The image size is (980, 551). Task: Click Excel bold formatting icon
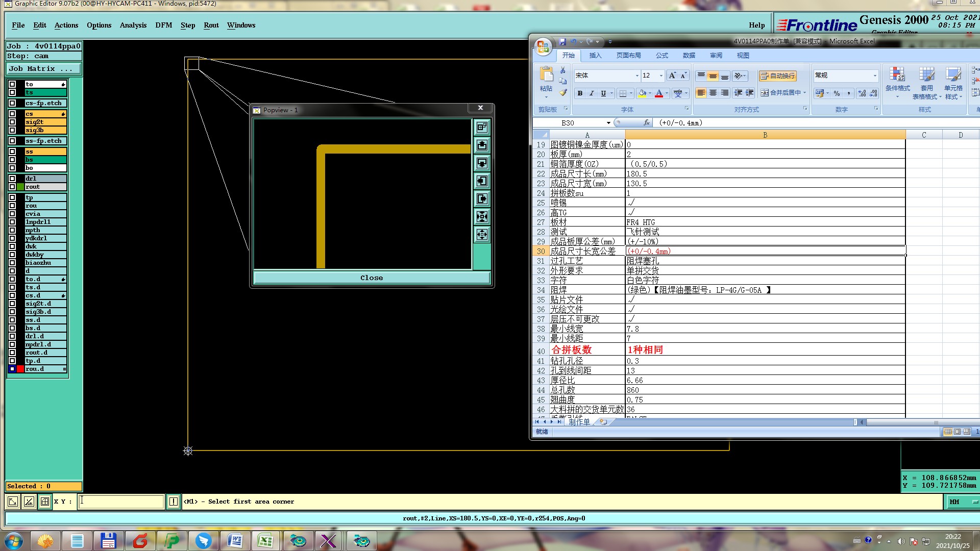coord(580,93)
